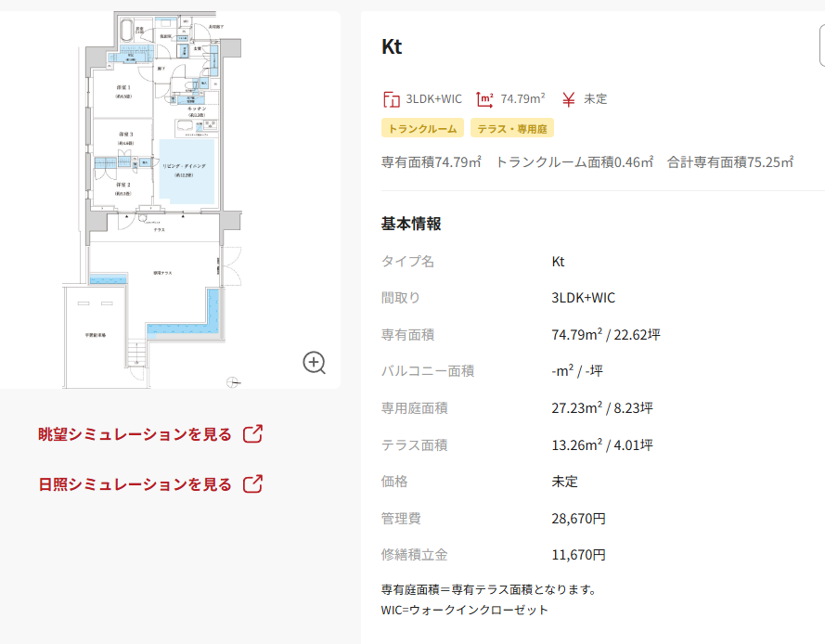Click external-link icon beside 日照シミュレーションを見る
The height and width of the screenshot is (644, 825).
pos(252,484)
